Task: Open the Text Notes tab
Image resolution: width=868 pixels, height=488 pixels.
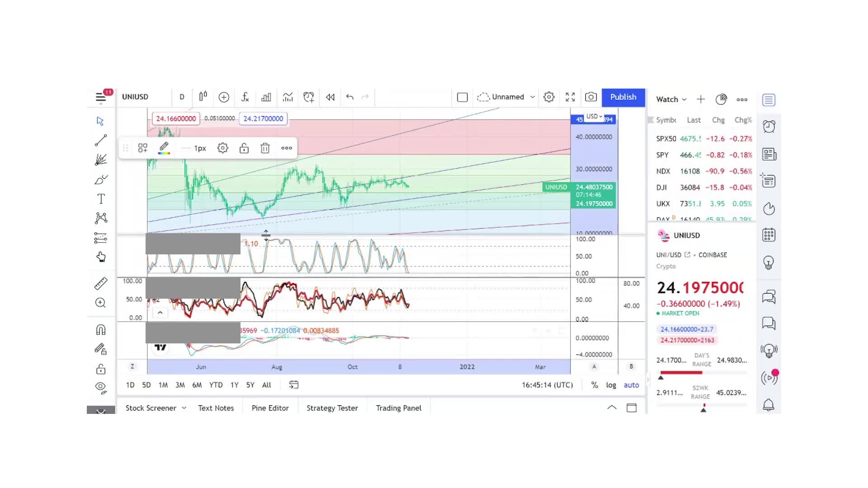Action: click(216, 408)
